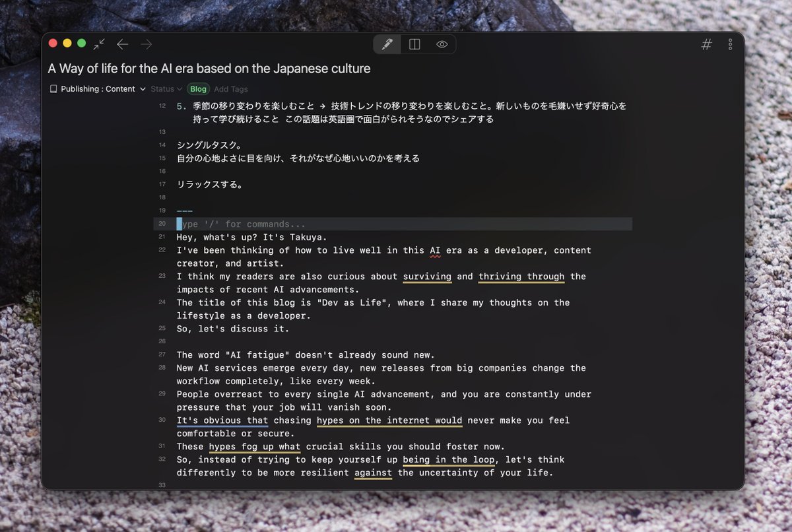Click the underlined word "surviving"
This screenshot has width=792, height=532.
tap(427, 277)
